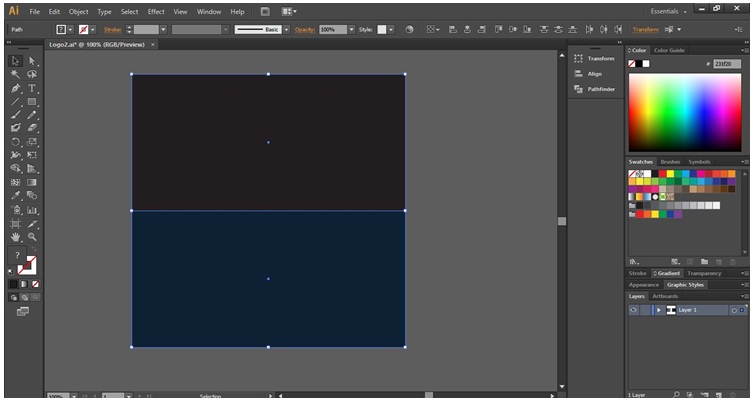Select the Slice tool

[32, 224]
